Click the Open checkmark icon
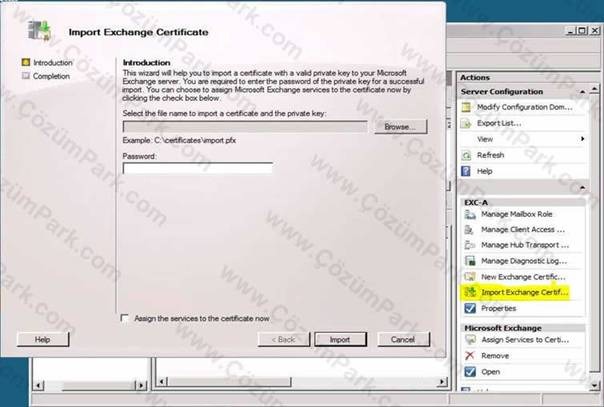Viewport: 604px width, 407px height. (470, 372)
